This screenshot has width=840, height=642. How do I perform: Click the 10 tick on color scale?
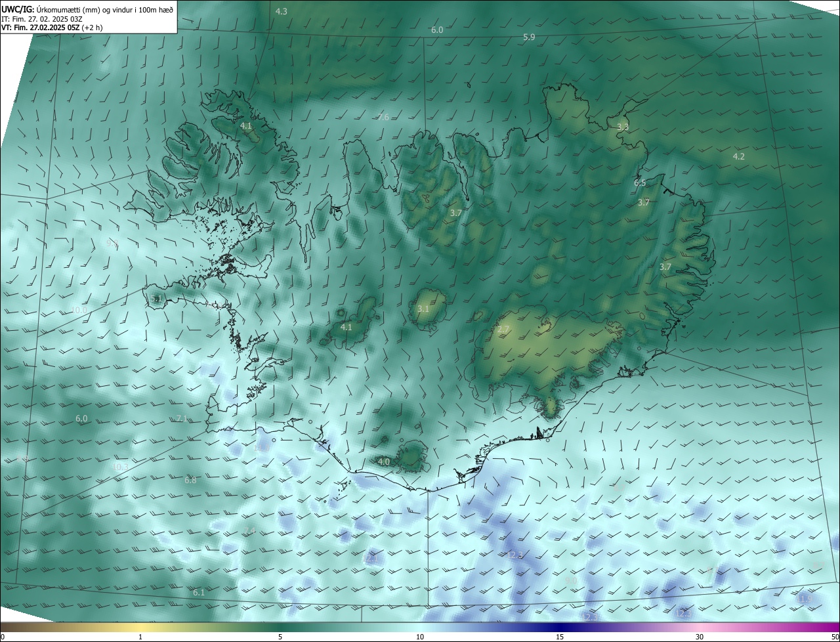coord(420,637)
